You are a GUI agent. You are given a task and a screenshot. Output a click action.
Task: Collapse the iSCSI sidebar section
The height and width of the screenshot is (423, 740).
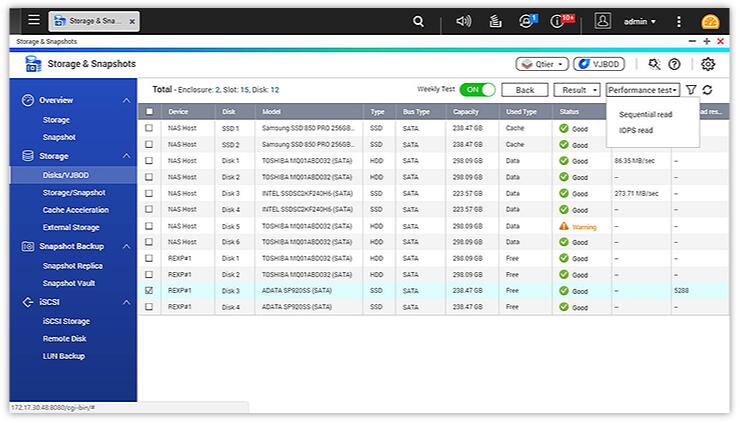click(126, 302)
